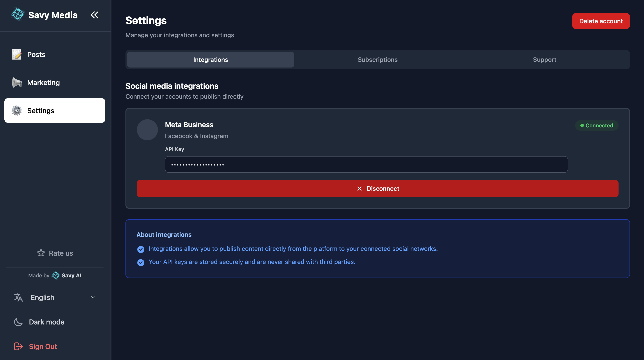Click the sign out arrow icon
Image resolution: width=644 pixels, height=360 pixels.
pyautogui.click(x=18, y=346)
